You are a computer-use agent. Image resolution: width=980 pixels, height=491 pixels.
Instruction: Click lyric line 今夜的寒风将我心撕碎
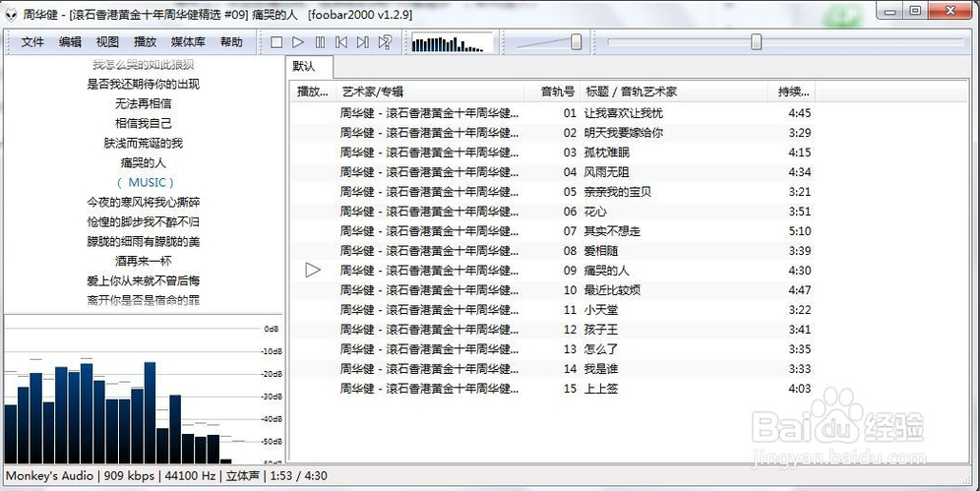143,203
